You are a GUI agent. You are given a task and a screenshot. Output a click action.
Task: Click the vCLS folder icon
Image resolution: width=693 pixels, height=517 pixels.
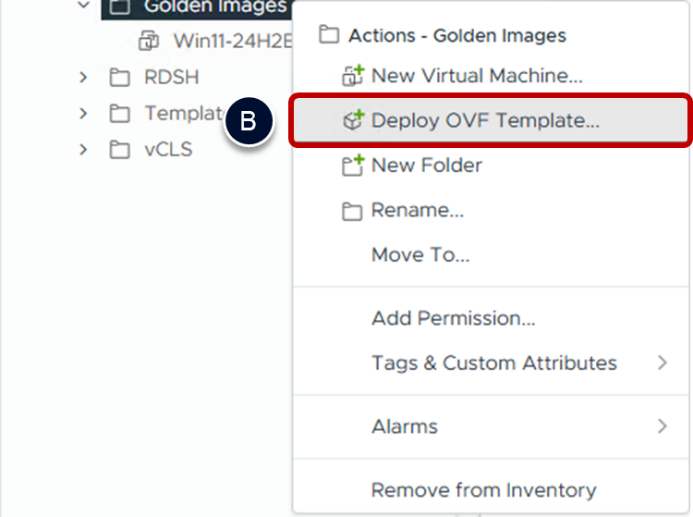coord(120,150)
